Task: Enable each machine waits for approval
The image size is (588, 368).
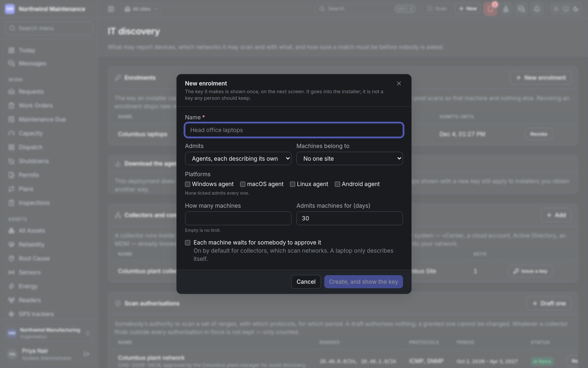Action: [x=188, y=243]
